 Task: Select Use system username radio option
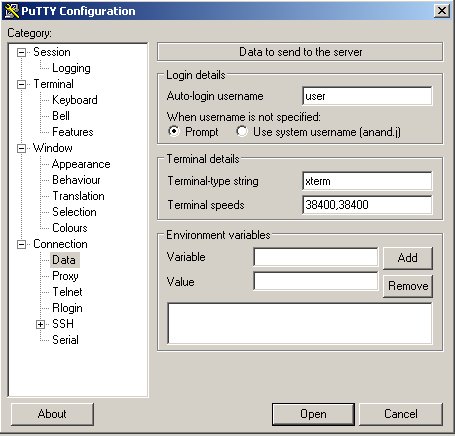click(x=242, y=131)
